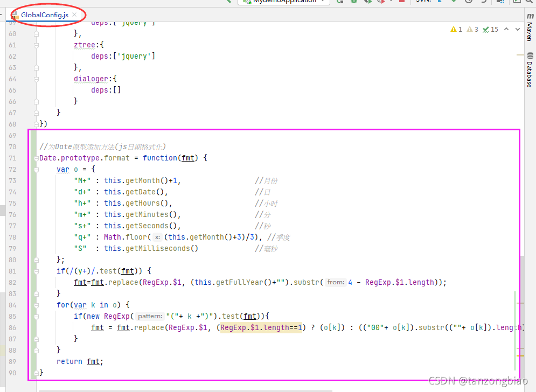Click the '"q+"' string key
The image size is (536, 392).
(x=82, y=237)
